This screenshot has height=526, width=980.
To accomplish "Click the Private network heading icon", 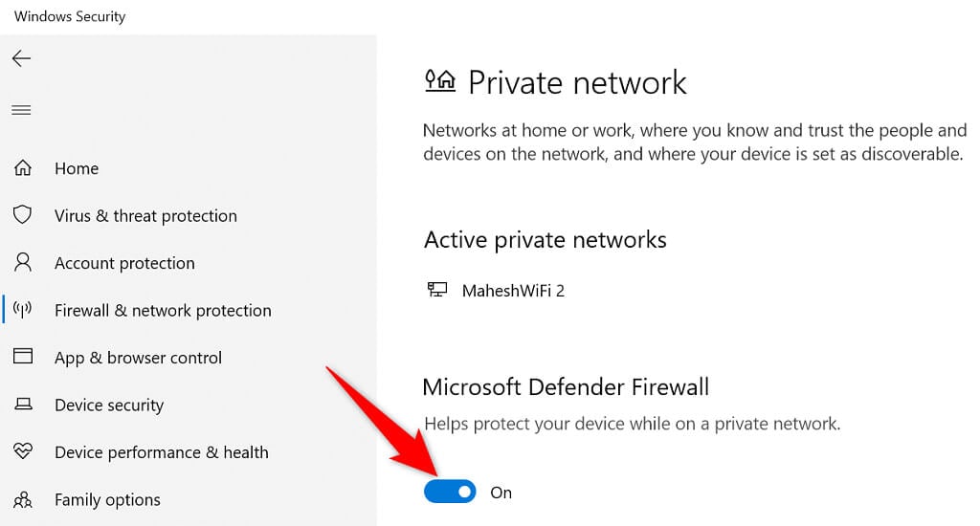I will tap(440, 81).
